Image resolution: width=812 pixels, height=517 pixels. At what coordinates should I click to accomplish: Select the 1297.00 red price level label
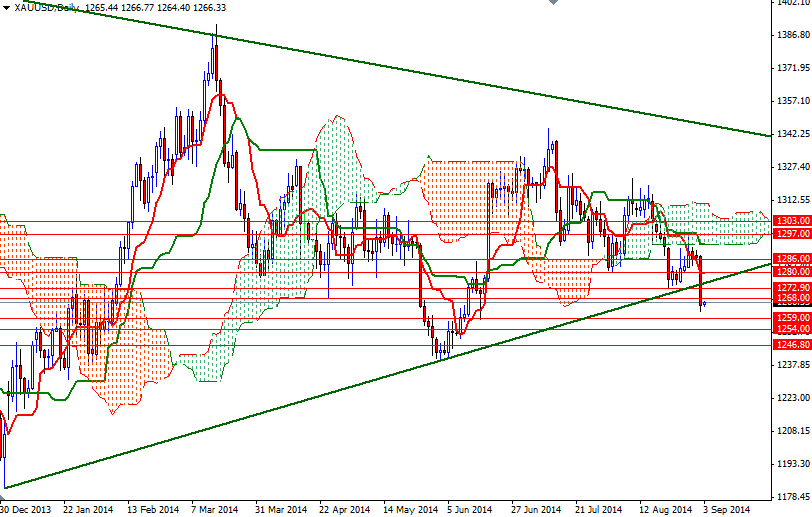(791, 233)
